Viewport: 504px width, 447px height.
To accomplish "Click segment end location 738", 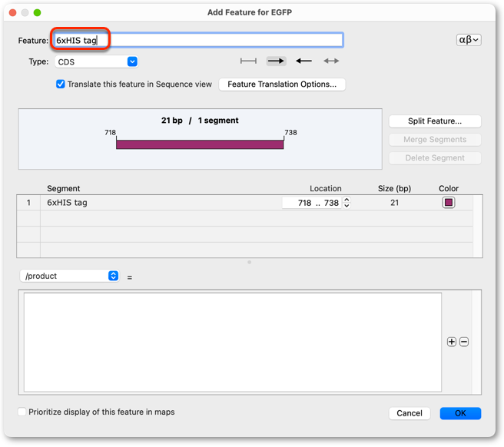I will click(331, 203).
